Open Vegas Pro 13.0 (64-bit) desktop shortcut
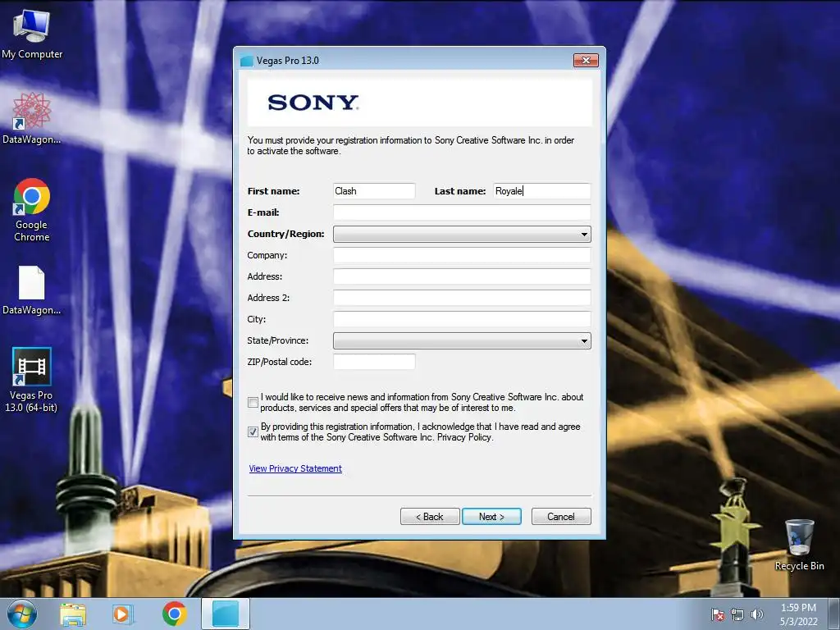The width and height of the screenshot is (840, 630). pyautogui.click(x=31, y=380)
